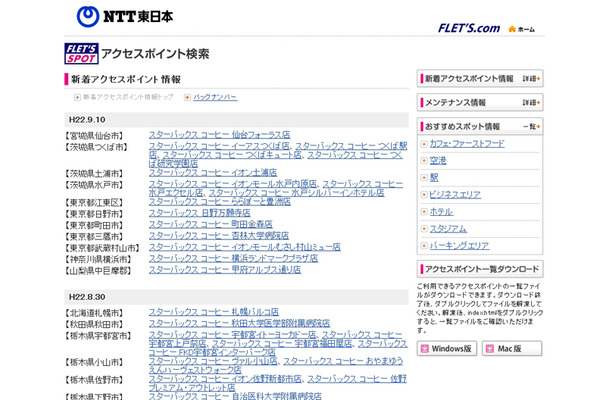Screen dimensions: 610x400
Task: Open 空港 spot category
Action: 438,161
